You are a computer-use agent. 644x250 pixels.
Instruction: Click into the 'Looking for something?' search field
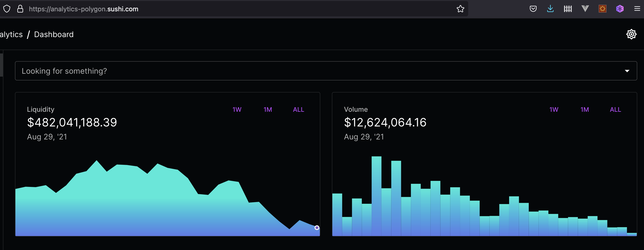[326, 71]
